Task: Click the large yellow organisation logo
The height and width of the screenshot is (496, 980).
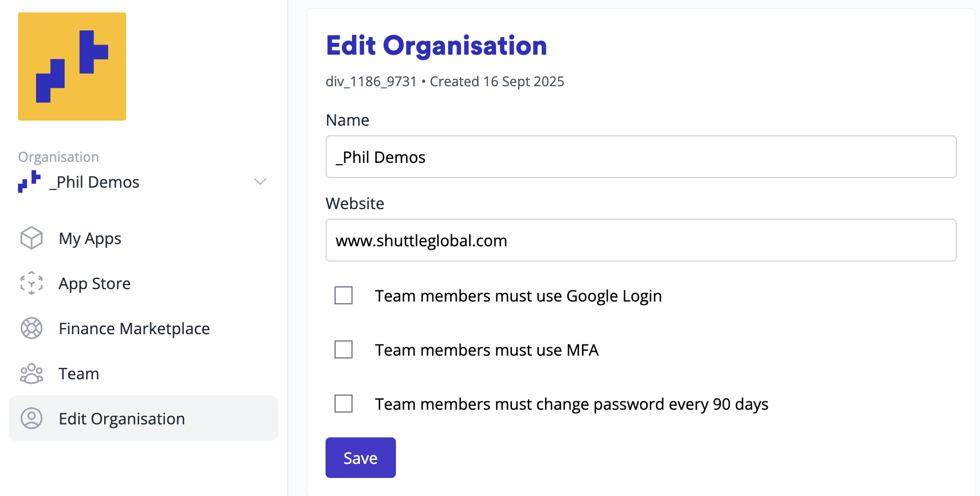Action: (72, 67)
